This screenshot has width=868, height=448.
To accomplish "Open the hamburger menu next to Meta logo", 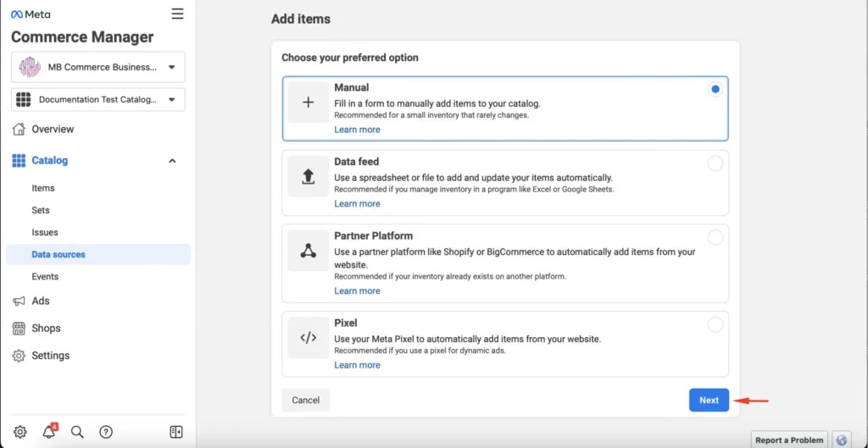I will pyautogui.click(x=177, y=14).
